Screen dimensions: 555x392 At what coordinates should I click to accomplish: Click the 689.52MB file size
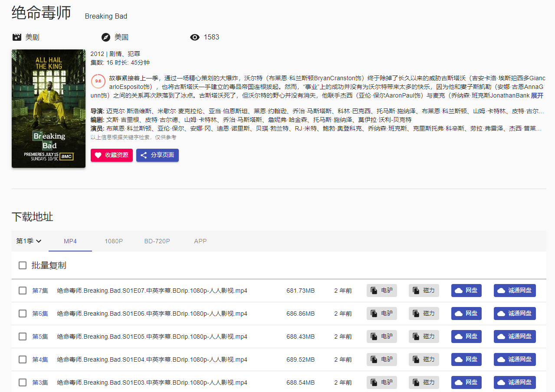(x=301, y=359)
